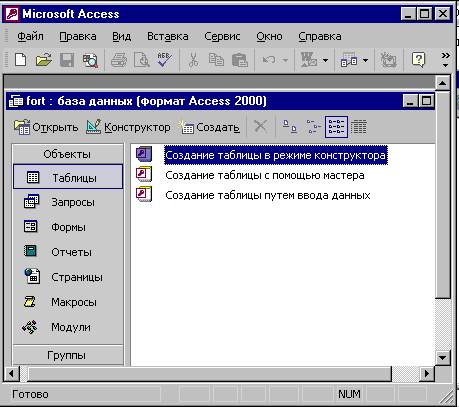
Task: Click the vertical scrollbar up arrow
Action: pyautogui.click(x=442, y=83)
